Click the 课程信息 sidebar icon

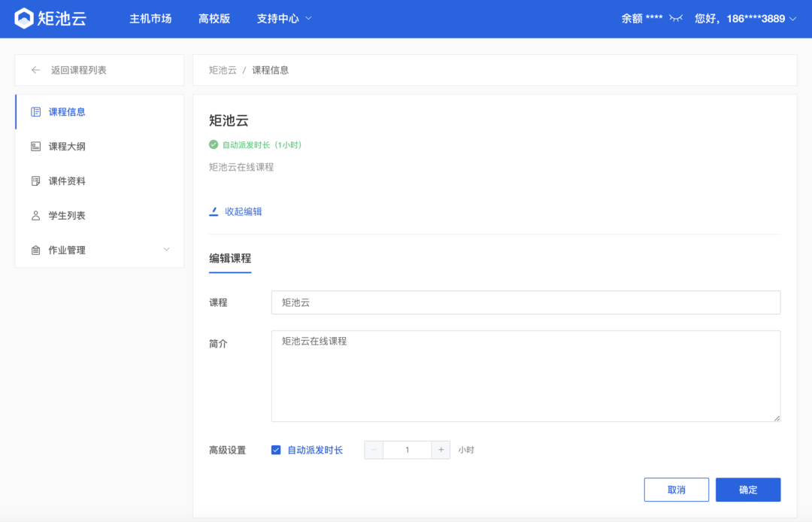[36, 112]
